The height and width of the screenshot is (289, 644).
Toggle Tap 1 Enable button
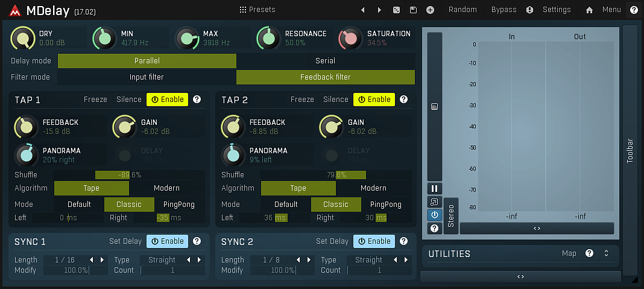click(168, 99)
